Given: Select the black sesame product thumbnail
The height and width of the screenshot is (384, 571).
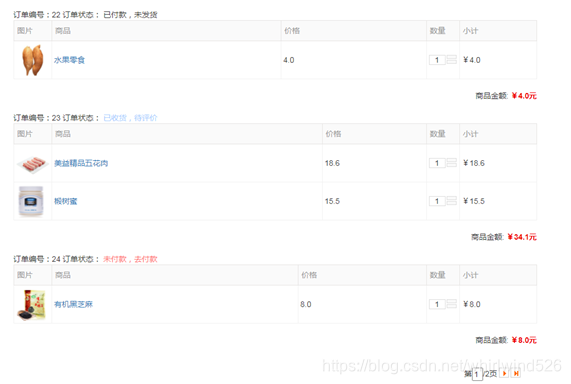Looking at the screenshot, I should coord(32,305).
